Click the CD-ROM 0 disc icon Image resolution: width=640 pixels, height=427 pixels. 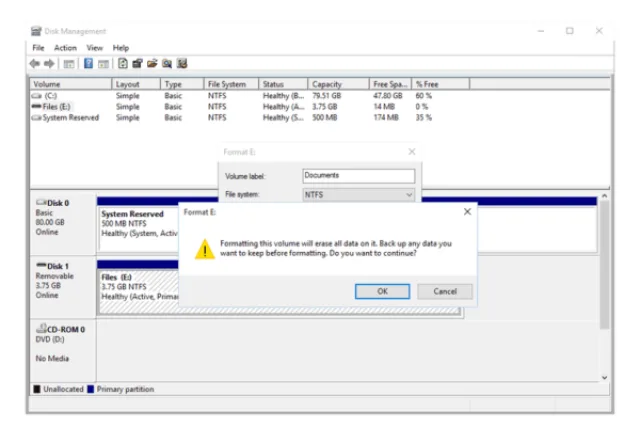click(x=41, y=328)
